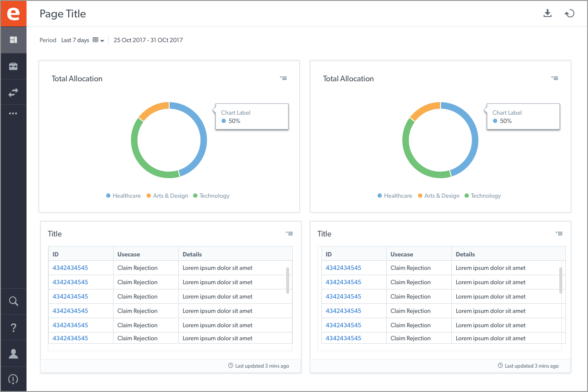Click the download icon in the header

tap(548, 13)
